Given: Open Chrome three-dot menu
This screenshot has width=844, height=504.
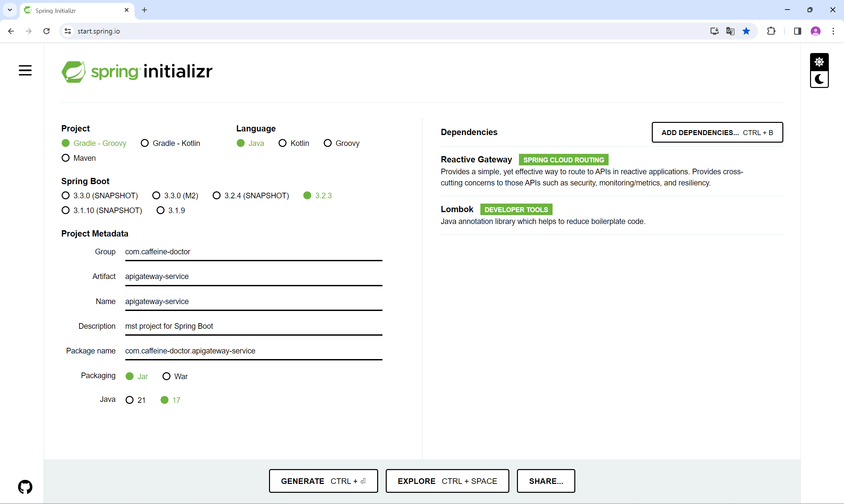Looking at the screenshot, I should 833,31.
